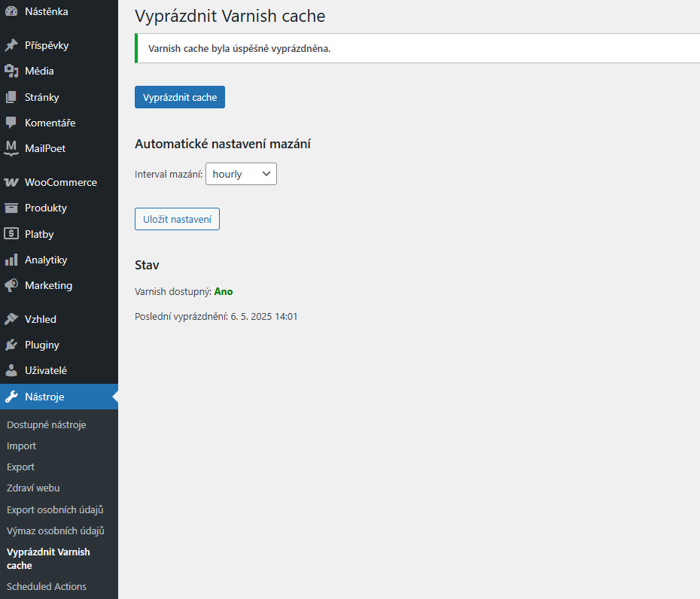
Task: Click the Uživatelé person icon
Action: click(11, 370)
